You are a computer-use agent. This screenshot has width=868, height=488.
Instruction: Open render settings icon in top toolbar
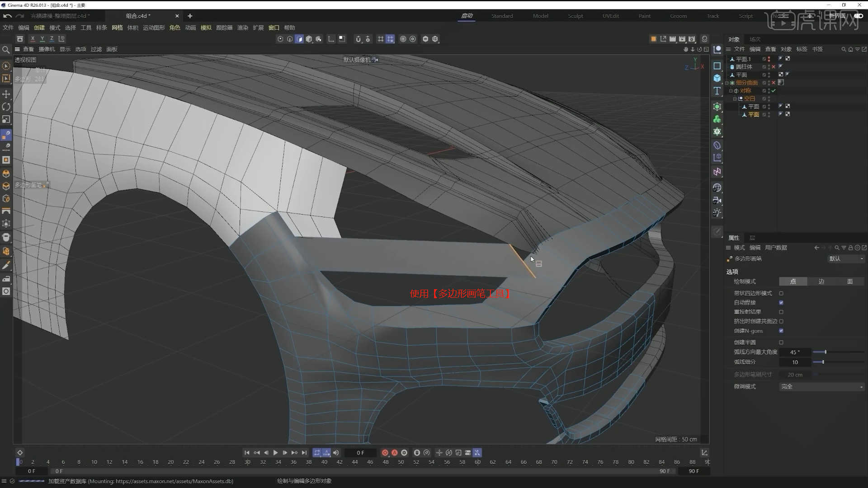692,39
